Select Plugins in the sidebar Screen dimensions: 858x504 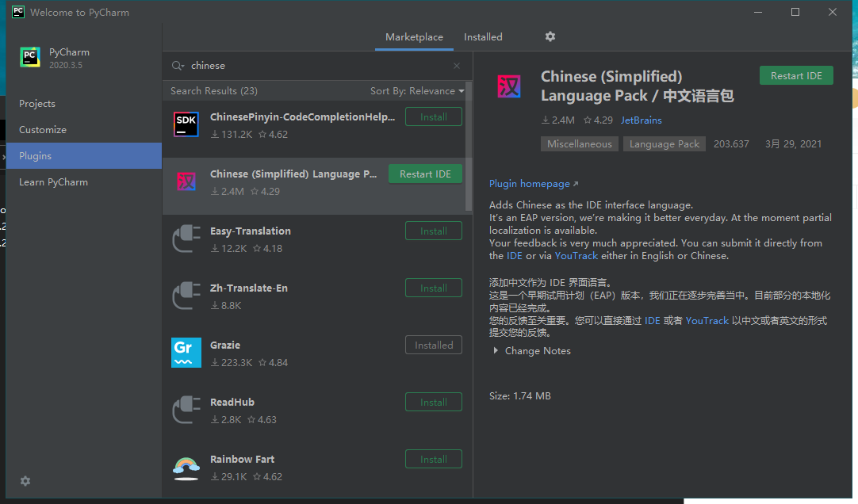point(84,156)
